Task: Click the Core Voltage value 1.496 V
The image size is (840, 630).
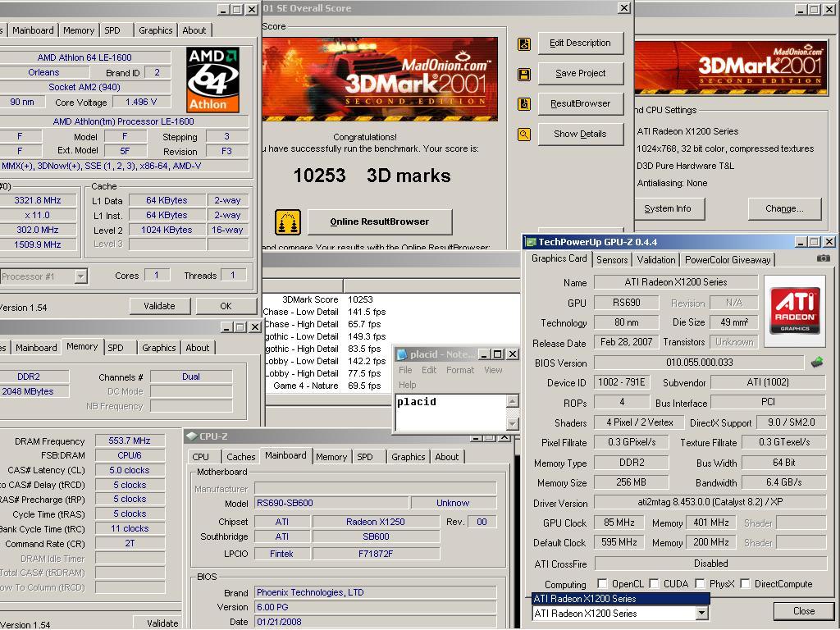Action: coord(141,102)
